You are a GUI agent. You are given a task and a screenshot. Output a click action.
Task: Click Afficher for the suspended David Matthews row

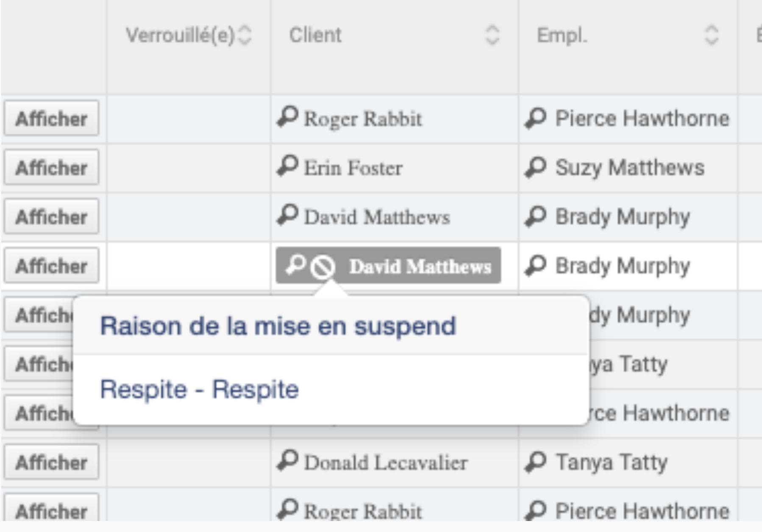(x=52, y=266)
